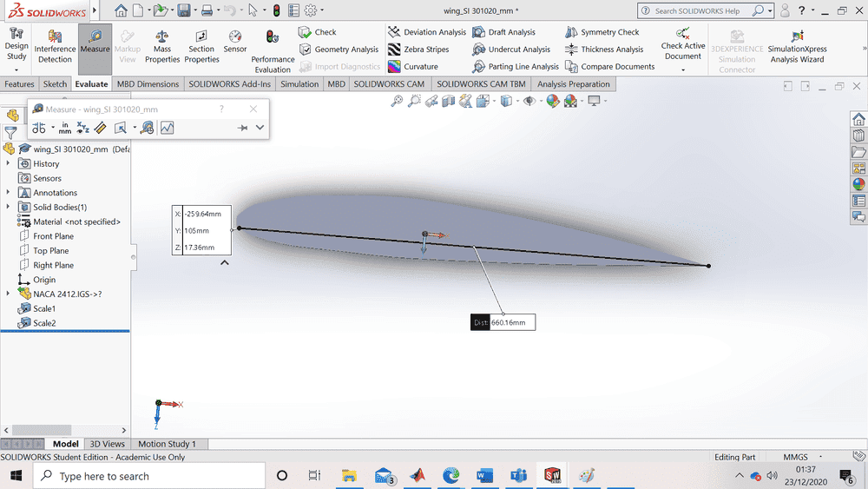This screenshot has height=489, width=868.
Task: Toggle Point-to-Point mode in Measure dialog
Action: [100, 128]
